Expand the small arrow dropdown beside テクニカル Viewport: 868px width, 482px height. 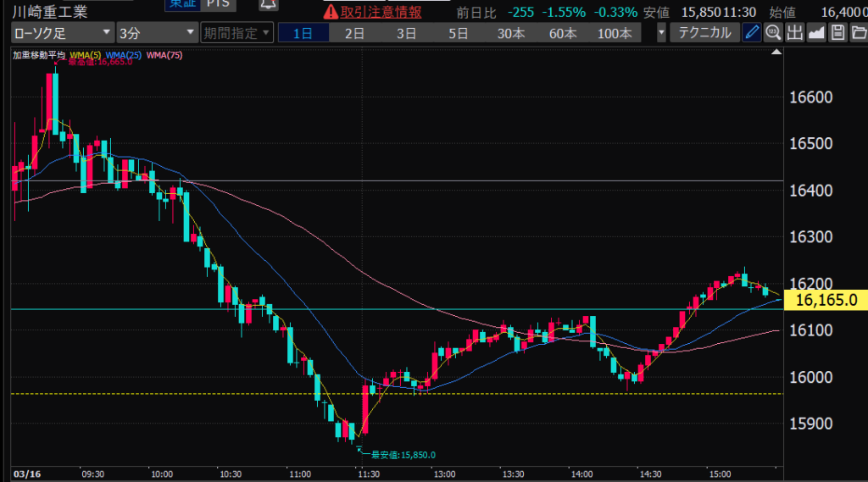tap(661, 34)
